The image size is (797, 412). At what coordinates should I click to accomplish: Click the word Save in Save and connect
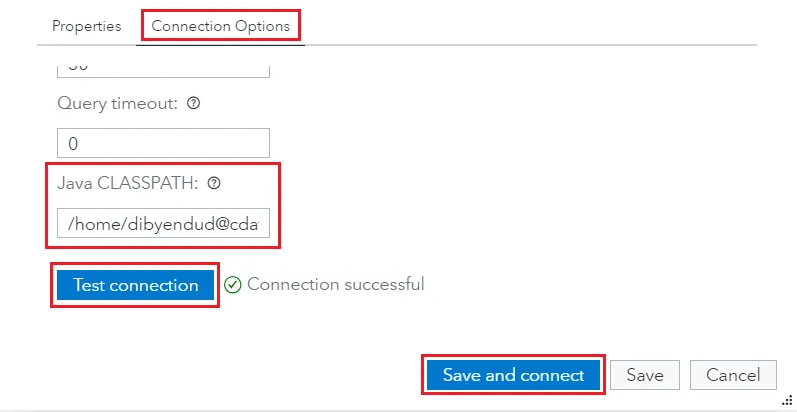[x=461, y=375]
